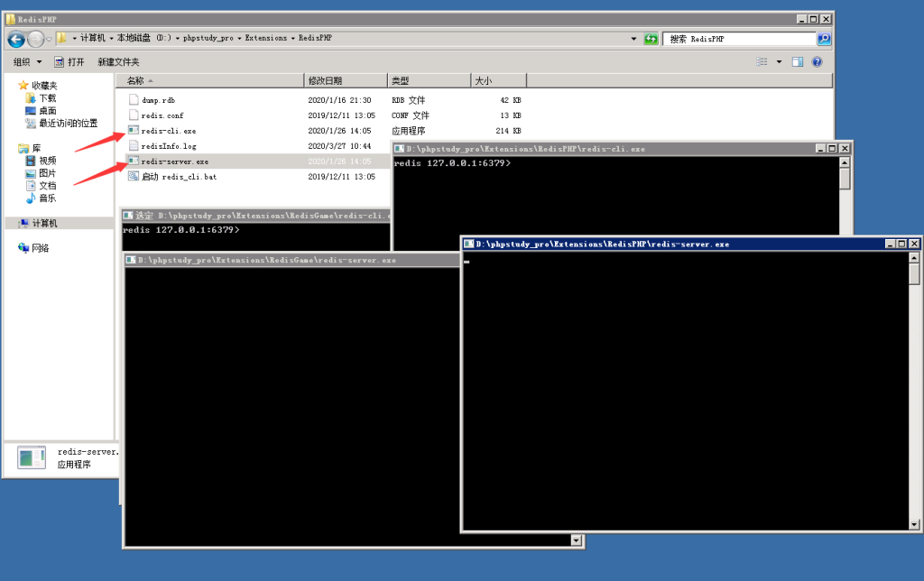Viewport: 924px width, 581px height.
Task: Select 计算机 in the navigation pane
Action: point(44,223)
